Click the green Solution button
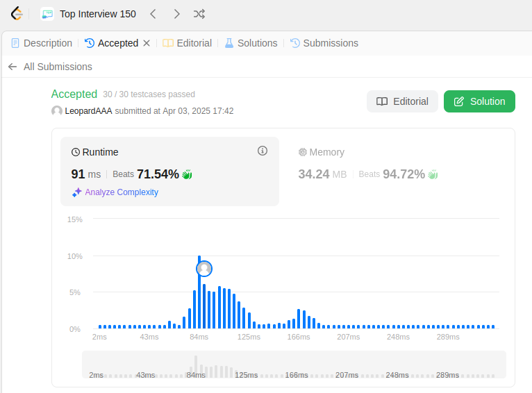This screenshot has width=532, height=393. pyautogui.click(x=479, y=101)
